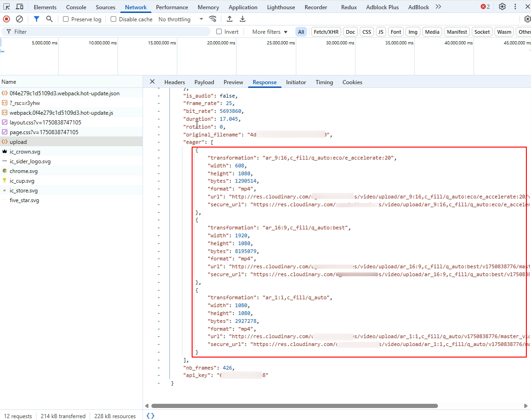
Task: Select the upload request row
Action: coord(19,142)
